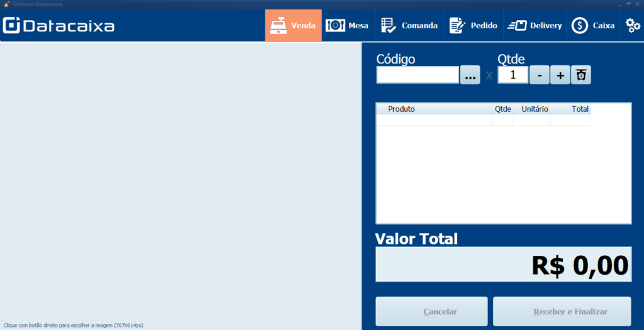This screenshot has height=330, width=644.
Task: Select the Delivery tab
Action: tap(535, 25)
